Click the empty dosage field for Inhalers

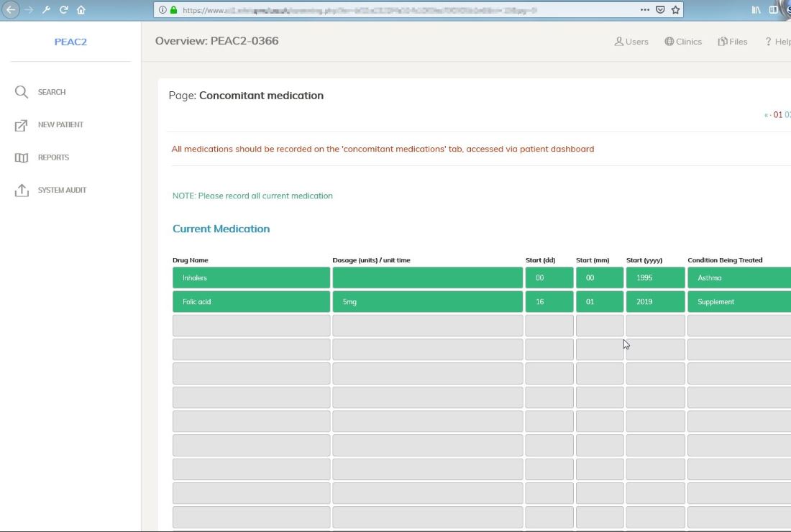tap(427, 278)
